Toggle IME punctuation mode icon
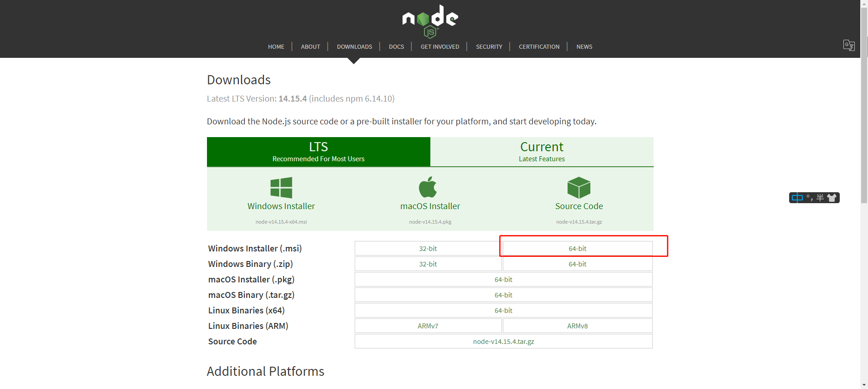The height and width of the screenshot is (389, 868). pos(809,198)
